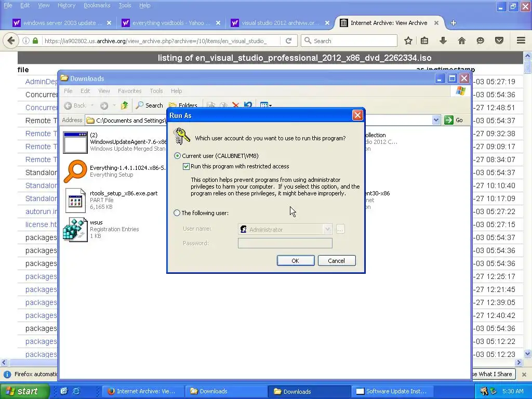Switch to Software Update Installation taskbar item
This screenshot has height=399, width=532.
click(x=393, y=392)
